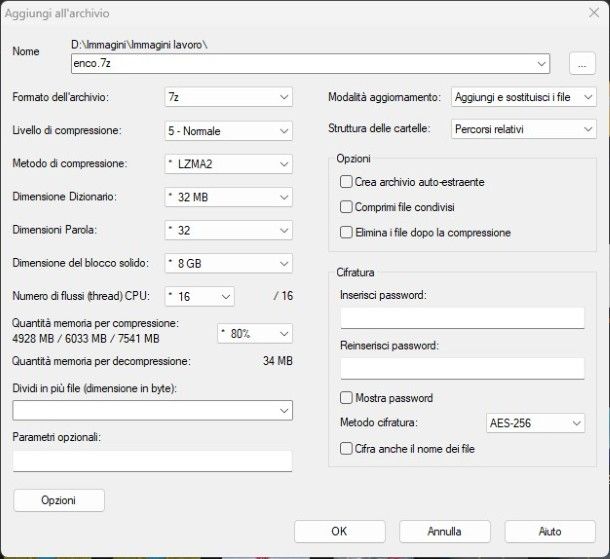Screen dimensions: 610x559
Task: Click the Reinserisci password field
Action: [463, 368]
